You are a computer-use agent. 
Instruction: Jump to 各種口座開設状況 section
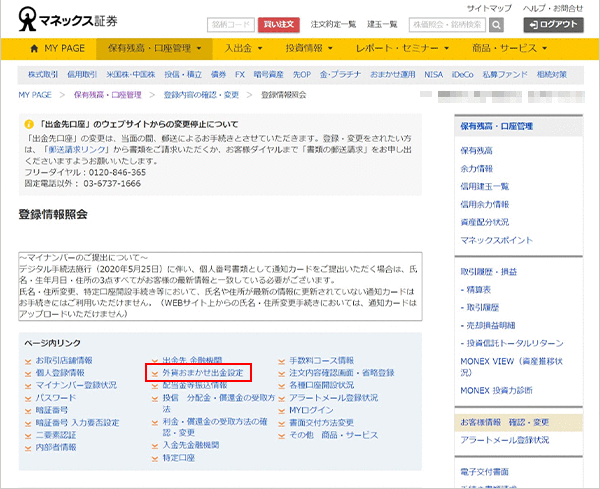pyautogui.click(x=321, y=385)
